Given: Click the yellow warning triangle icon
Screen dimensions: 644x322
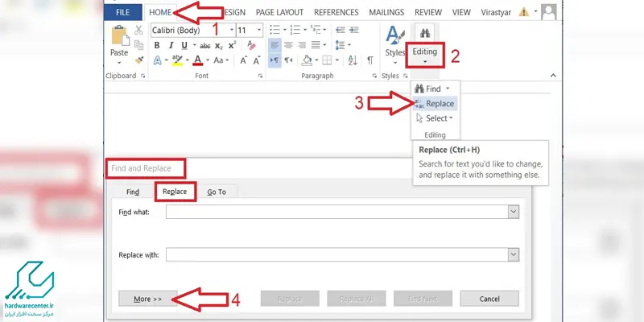Looking at the screenshot, I should pyautogui.click(x=524, y=12).
